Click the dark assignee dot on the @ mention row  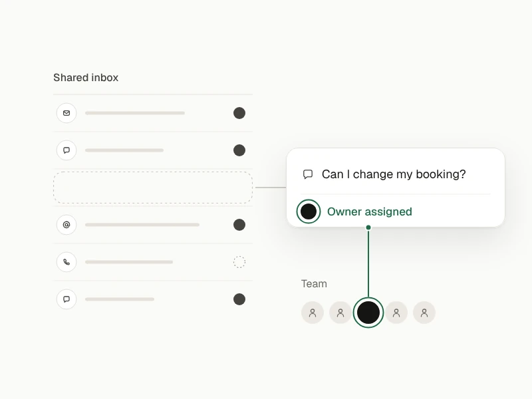[x=239, y=225]
